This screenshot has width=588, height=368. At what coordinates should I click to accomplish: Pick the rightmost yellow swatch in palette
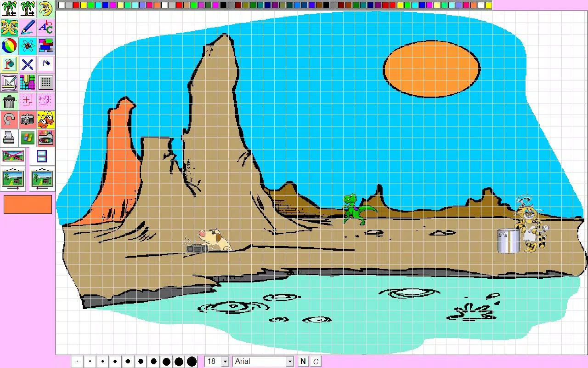[488, 5]
